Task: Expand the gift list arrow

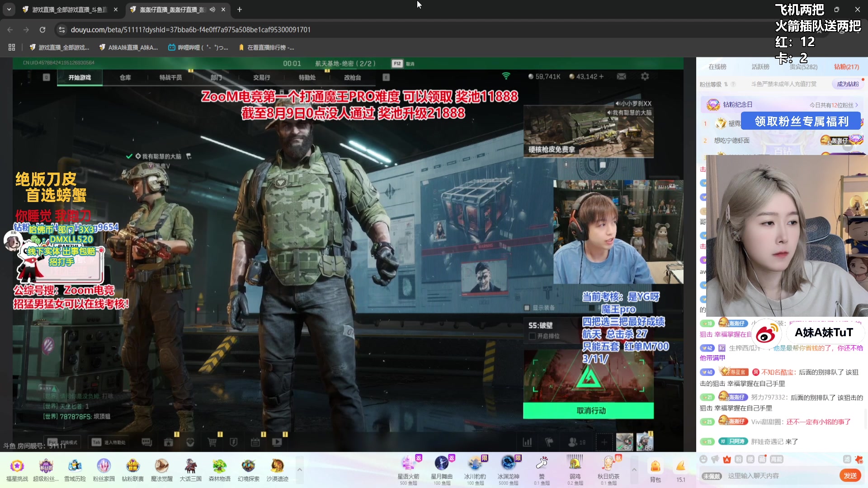Action: pyautogui.click(x=634, y=470)
